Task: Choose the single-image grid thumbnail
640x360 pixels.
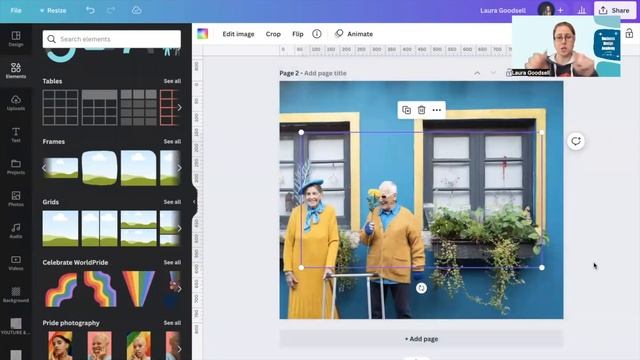Action: pyautogui.click(x=60, y=229)
